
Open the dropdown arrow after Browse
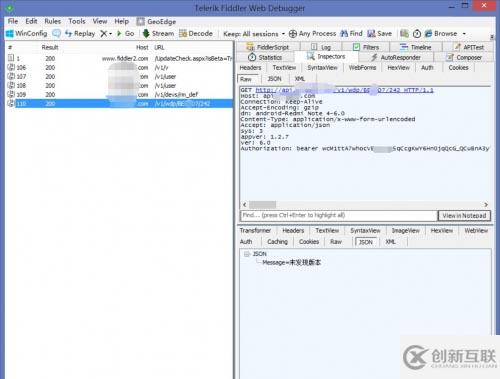[x=464, y=34]
